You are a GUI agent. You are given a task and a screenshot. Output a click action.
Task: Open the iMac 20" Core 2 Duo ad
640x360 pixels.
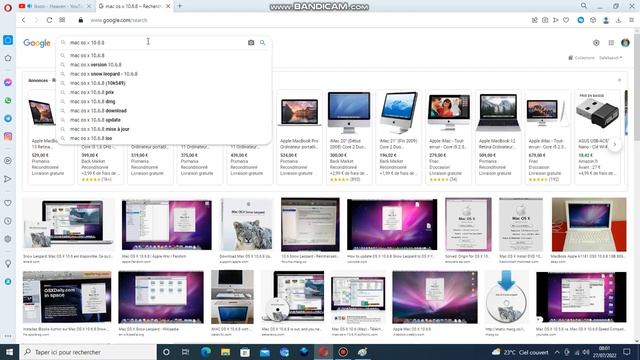(x=349, y=137)
